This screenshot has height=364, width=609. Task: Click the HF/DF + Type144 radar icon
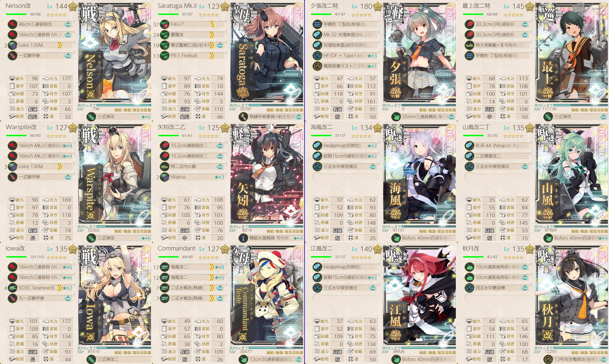pos(317,56)
